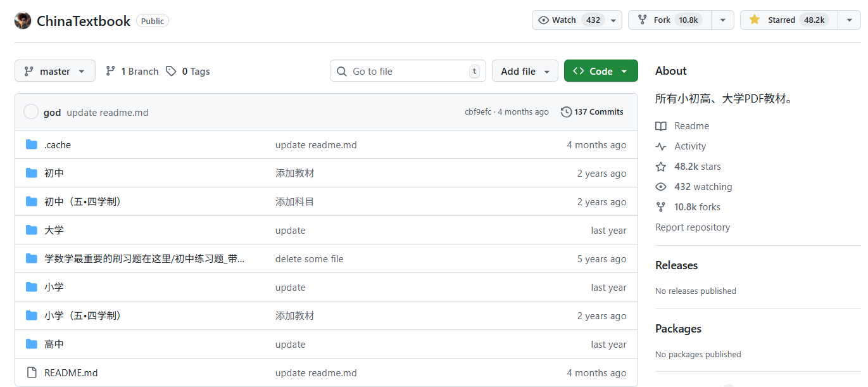Image resolution: width=868 pixels, height=387 pixels.
Task: Open the README.md file
Action: point(70,372)
